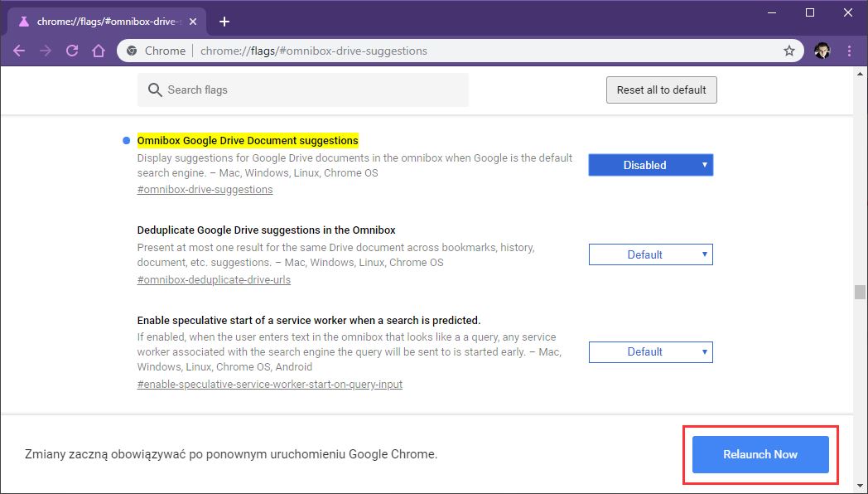Click the scrollbar up arrow
Viewport: 868px width, 494px height.
[x=860, y=73]
